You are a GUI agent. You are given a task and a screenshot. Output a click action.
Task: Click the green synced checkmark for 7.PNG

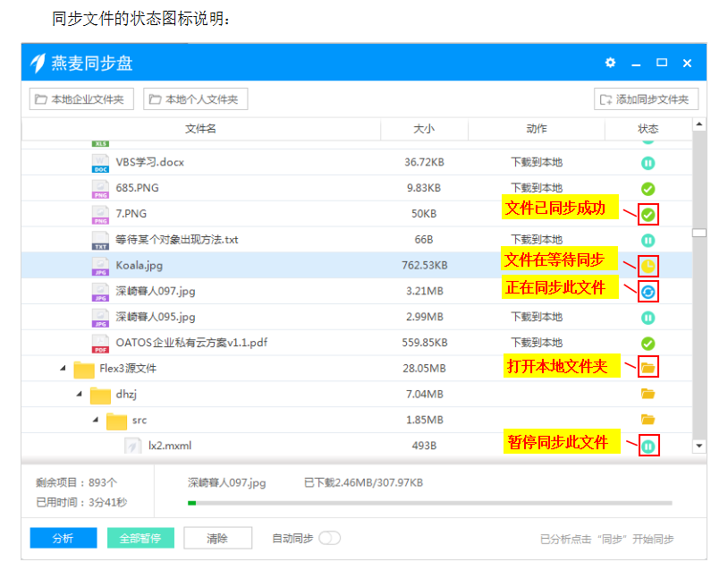648,215
